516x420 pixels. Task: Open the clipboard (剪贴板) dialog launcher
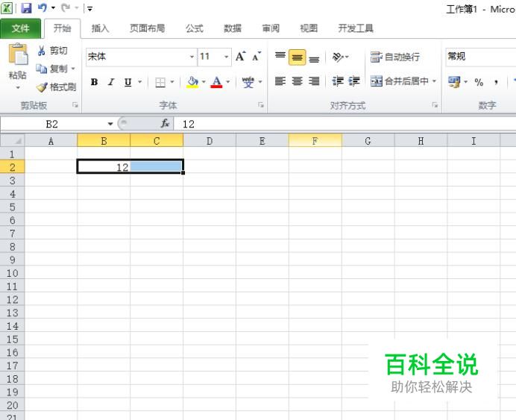click(x=75, y=105)
